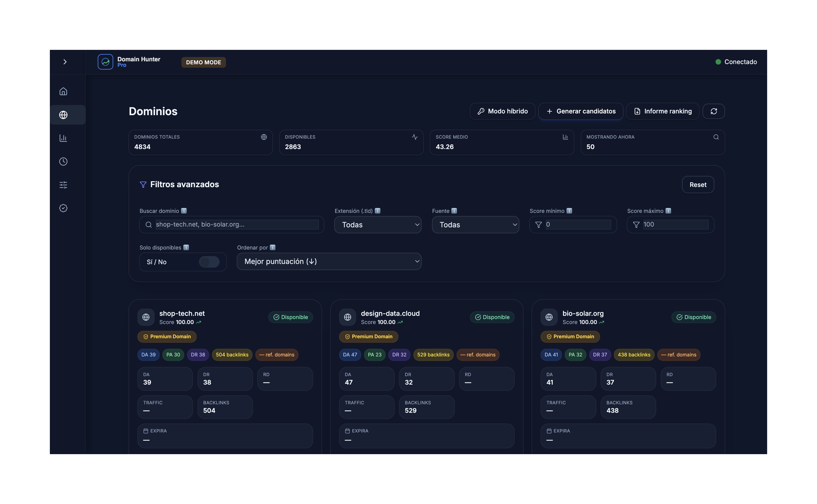Screen dimensions: 817x504
Task: Open the badge check sidebar icon
Action: tap(63, 208)
